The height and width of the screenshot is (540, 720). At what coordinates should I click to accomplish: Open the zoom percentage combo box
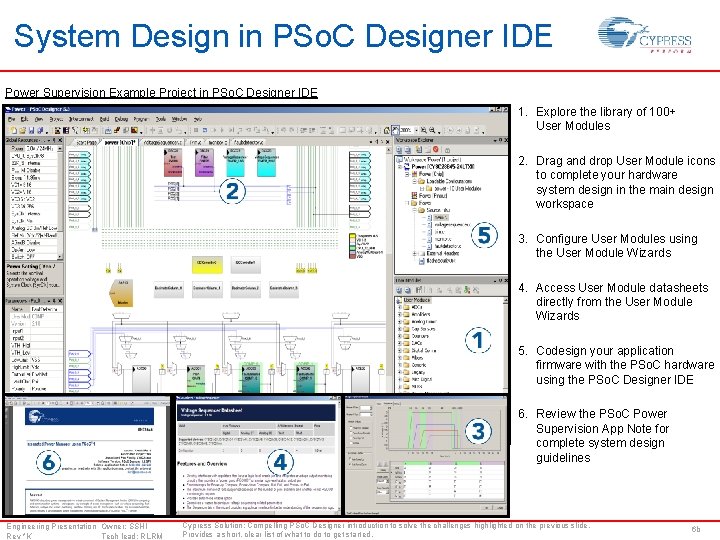[407, 130]
